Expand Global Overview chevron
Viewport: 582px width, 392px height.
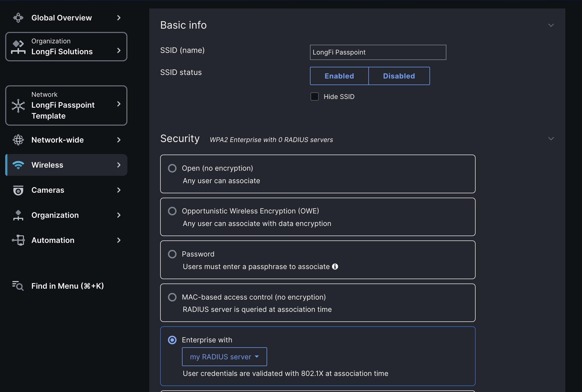(119, 18)
